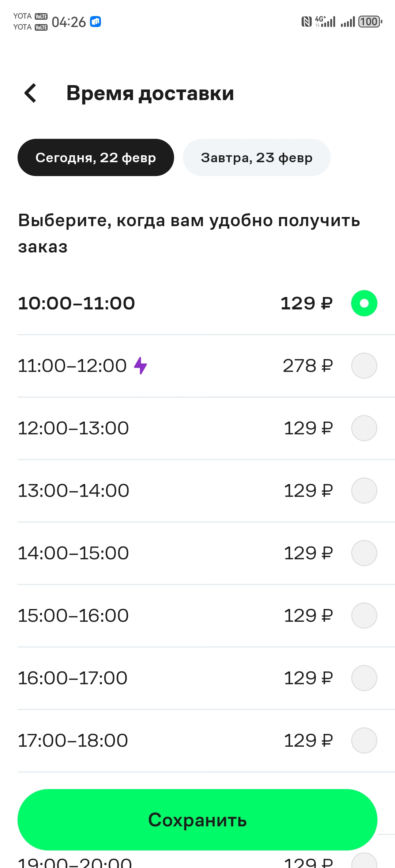
Task: Choose the 15:00–16:00 radio button
Action: click(364, 616)
